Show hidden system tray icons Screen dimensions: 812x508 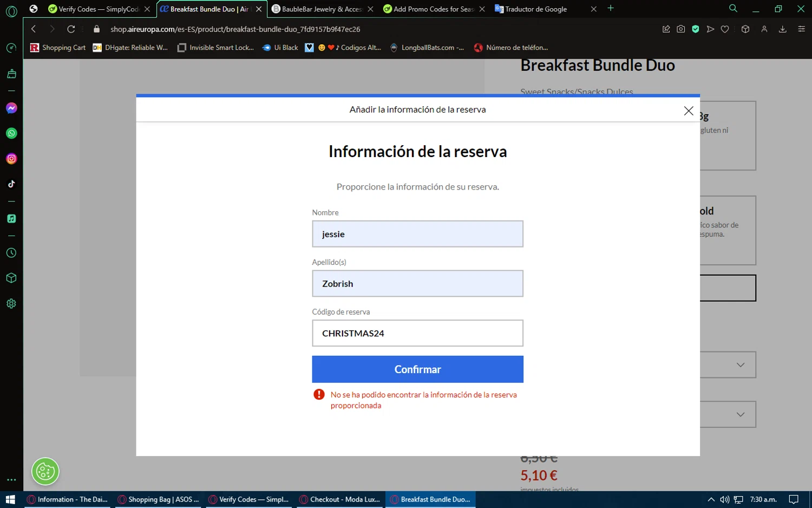pos(711,499)
